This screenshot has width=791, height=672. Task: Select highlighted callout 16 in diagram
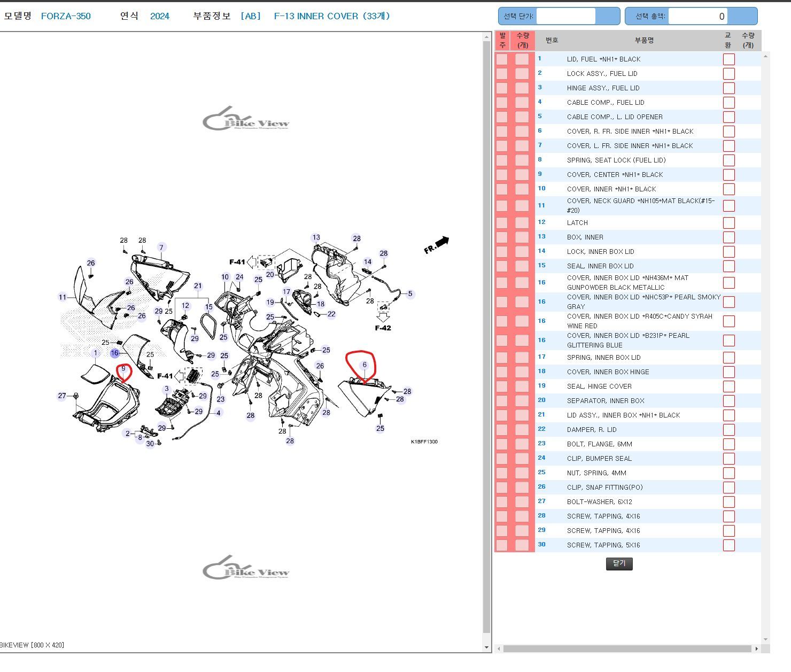click(x=114, y=353)
